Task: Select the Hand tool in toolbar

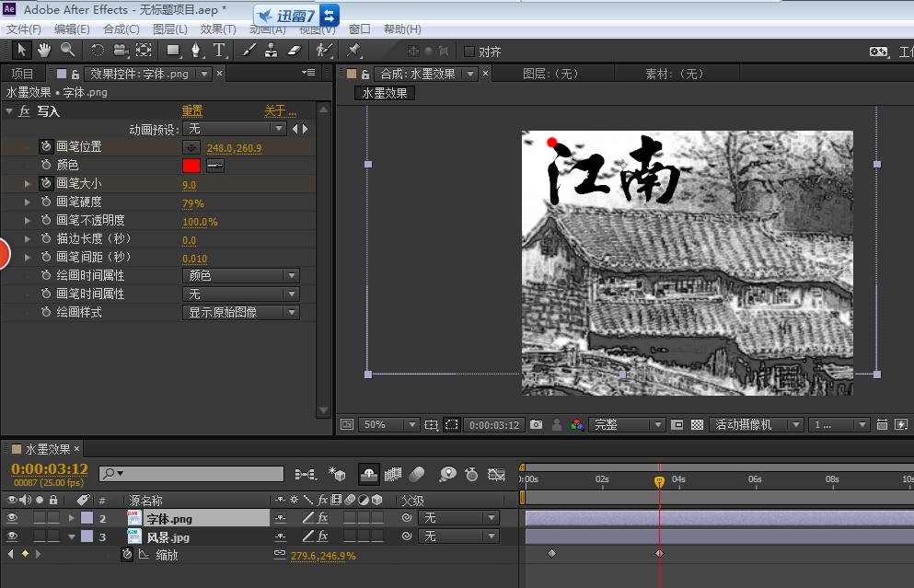Action: click(x=45, y=50)
